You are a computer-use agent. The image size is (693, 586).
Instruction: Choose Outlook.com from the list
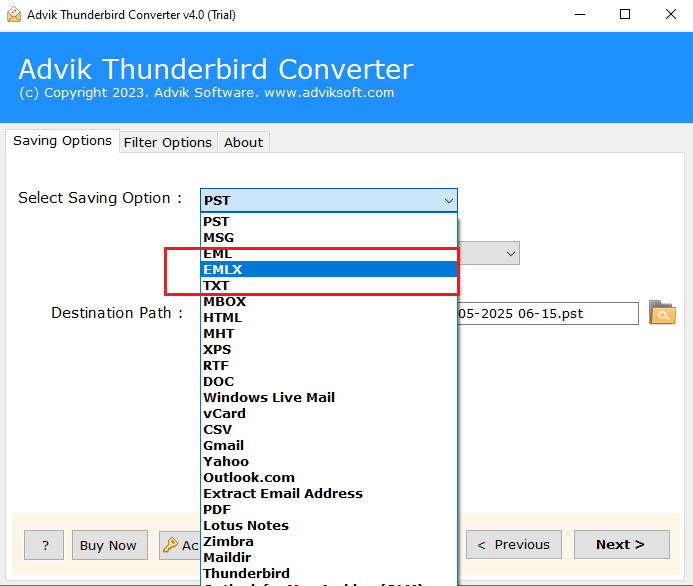point(329,478)
